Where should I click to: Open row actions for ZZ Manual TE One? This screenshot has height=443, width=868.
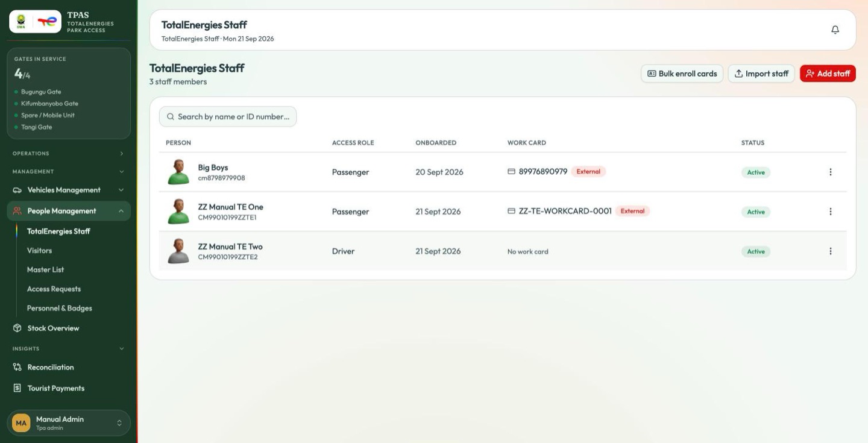point(831,212)
